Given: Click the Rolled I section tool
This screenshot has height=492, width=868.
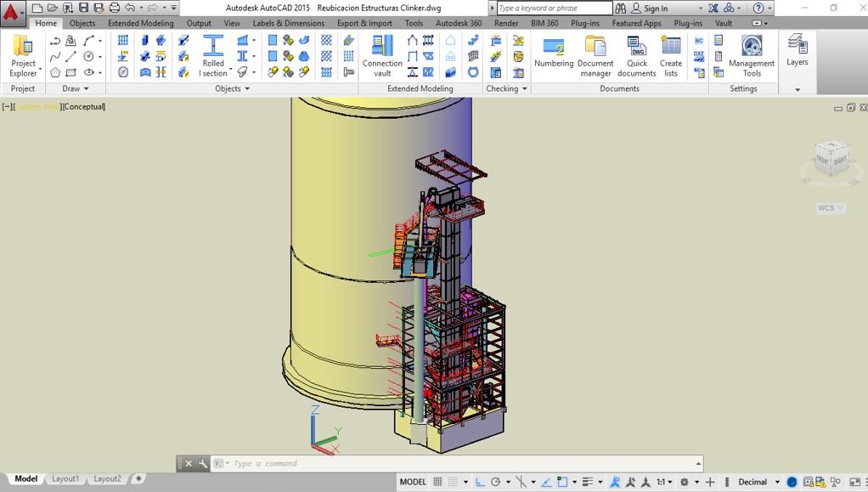Looking at the screenshot, I should 213,56.
